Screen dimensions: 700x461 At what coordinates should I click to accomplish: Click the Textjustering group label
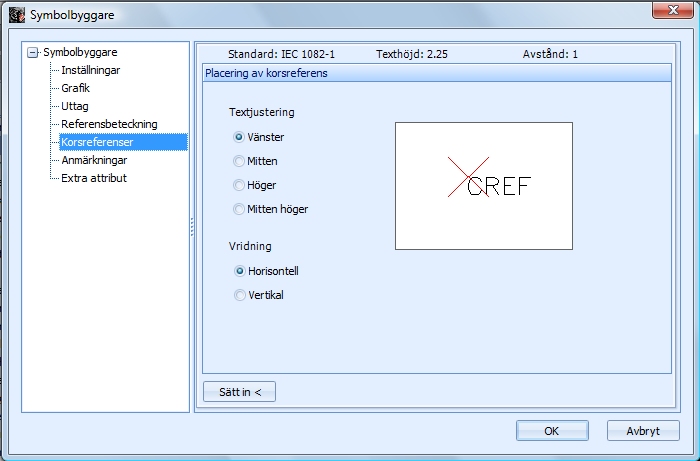262,112
